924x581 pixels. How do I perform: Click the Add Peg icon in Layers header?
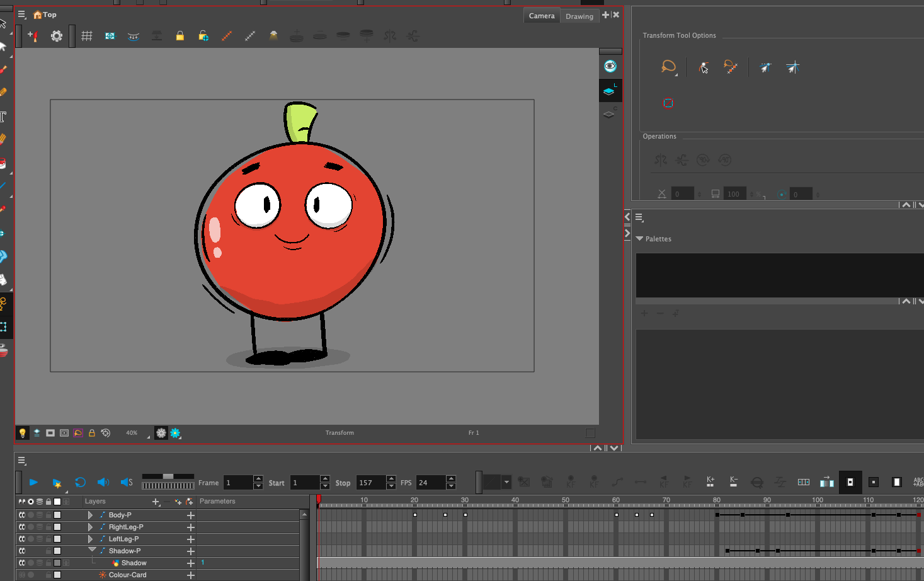pos(189,502)
